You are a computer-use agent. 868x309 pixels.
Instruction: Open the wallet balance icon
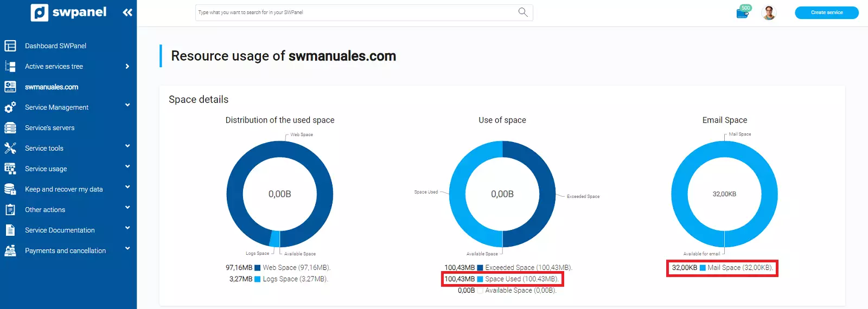pos(743,12)
